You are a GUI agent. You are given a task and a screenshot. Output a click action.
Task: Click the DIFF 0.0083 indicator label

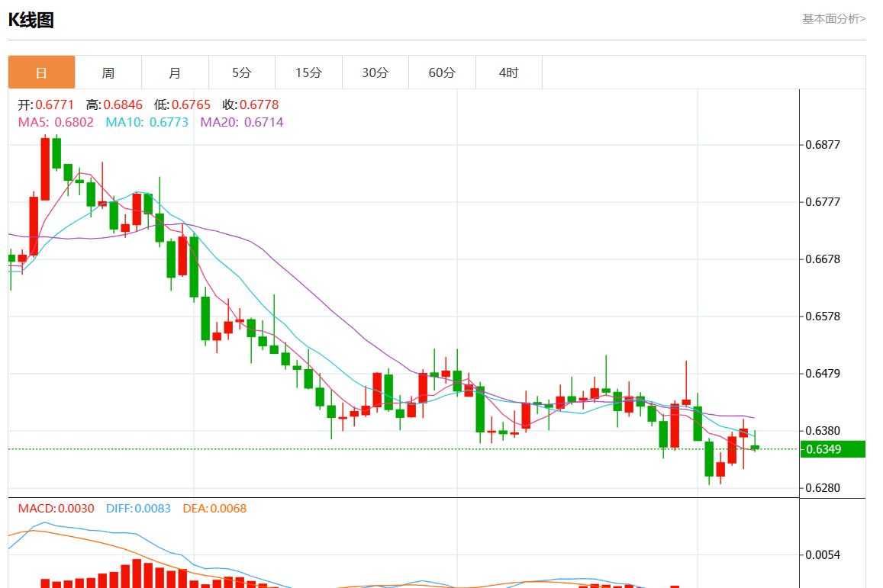tap(138, 509)
